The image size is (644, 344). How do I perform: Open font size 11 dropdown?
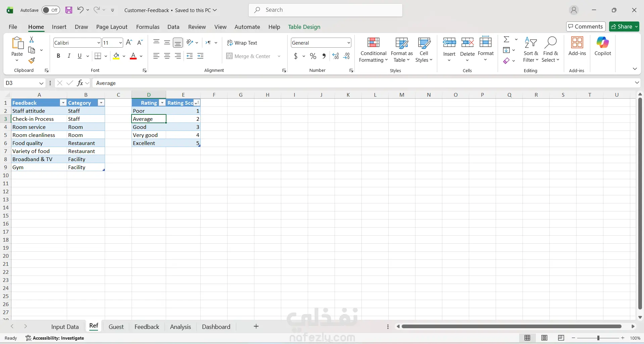(120, 43)
